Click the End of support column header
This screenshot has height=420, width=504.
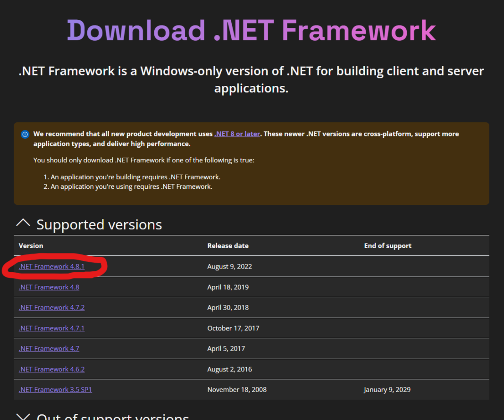(x=387, y=245)
